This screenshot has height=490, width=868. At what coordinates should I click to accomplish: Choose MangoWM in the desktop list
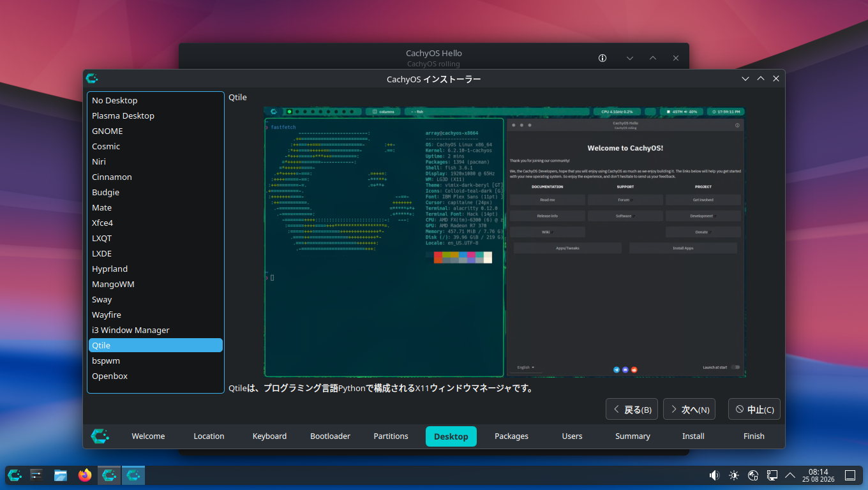pos(156,284)
